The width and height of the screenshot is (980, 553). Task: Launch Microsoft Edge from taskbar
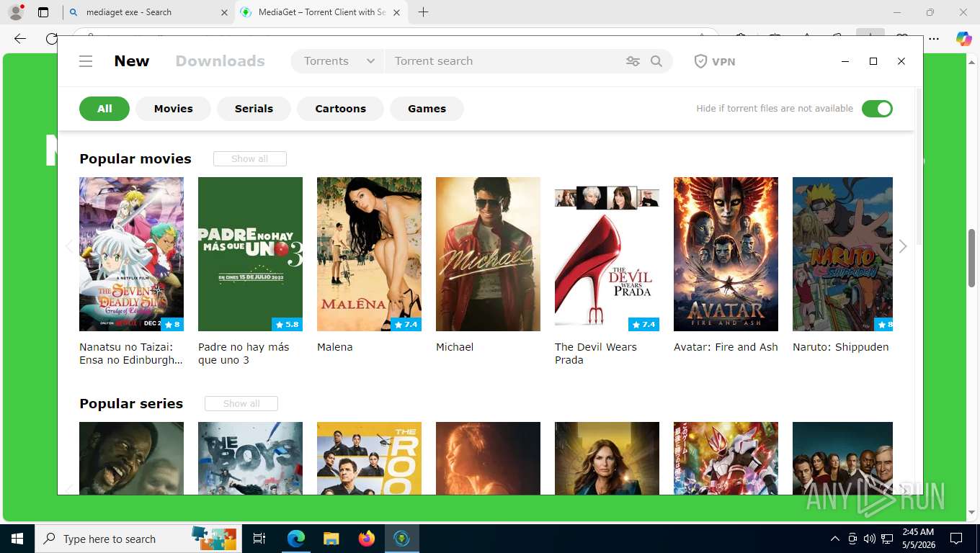pos(296,539)
